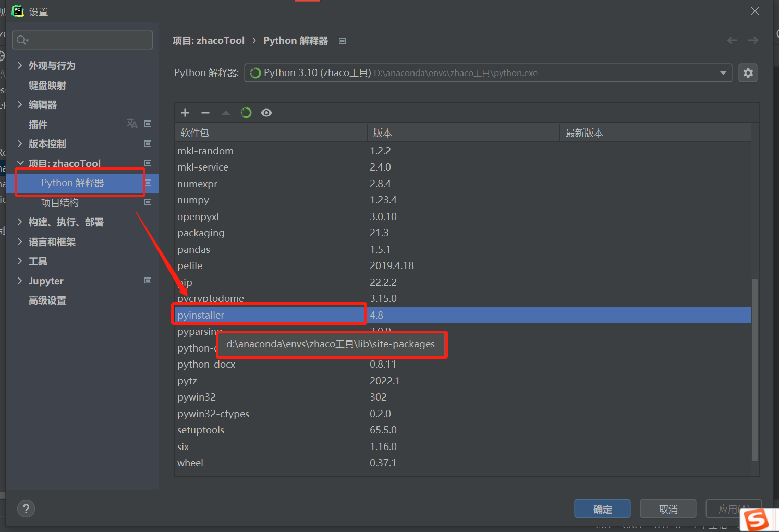Click the green refresh packages icon
The image size is (779, 532).
click(246, 113)
